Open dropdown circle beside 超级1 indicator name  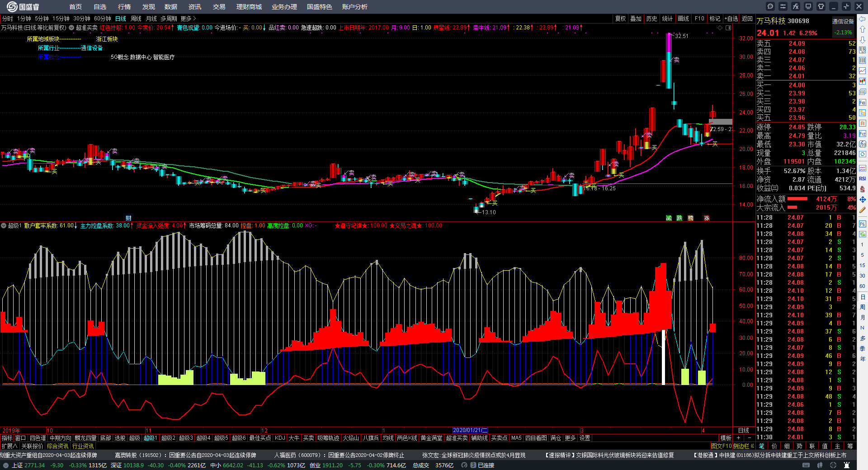click(3, 226)
